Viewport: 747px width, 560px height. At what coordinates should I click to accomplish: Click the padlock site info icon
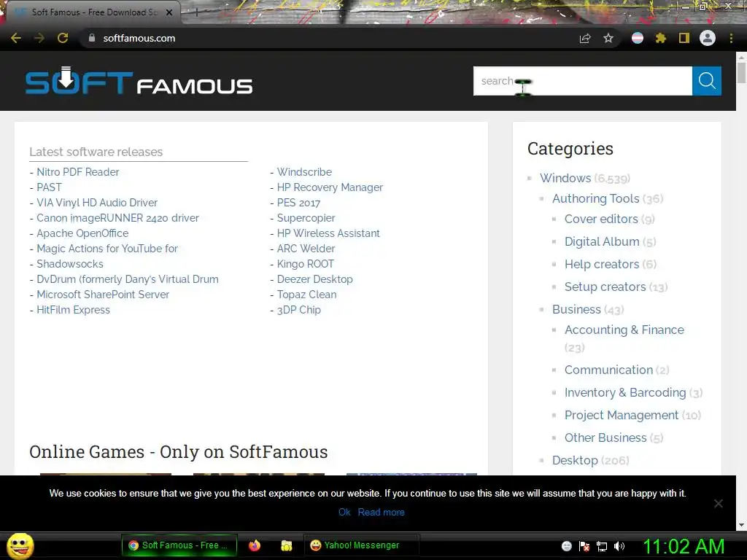point(92,38)
